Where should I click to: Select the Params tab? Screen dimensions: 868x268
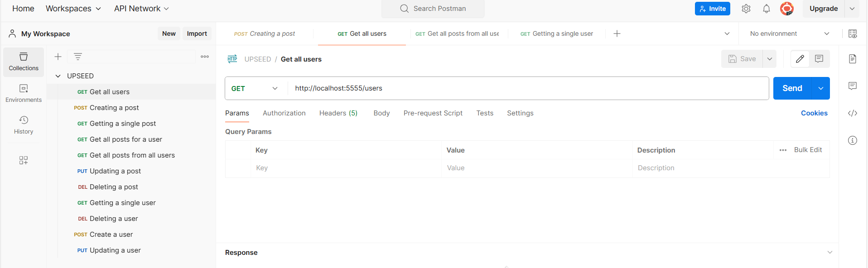237,113
